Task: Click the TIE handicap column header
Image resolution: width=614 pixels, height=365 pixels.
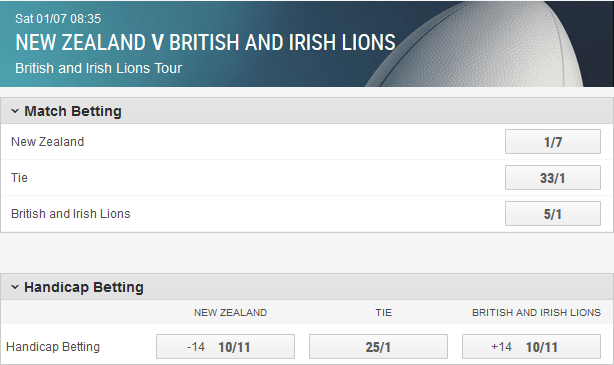Action: tap(383, 313)
